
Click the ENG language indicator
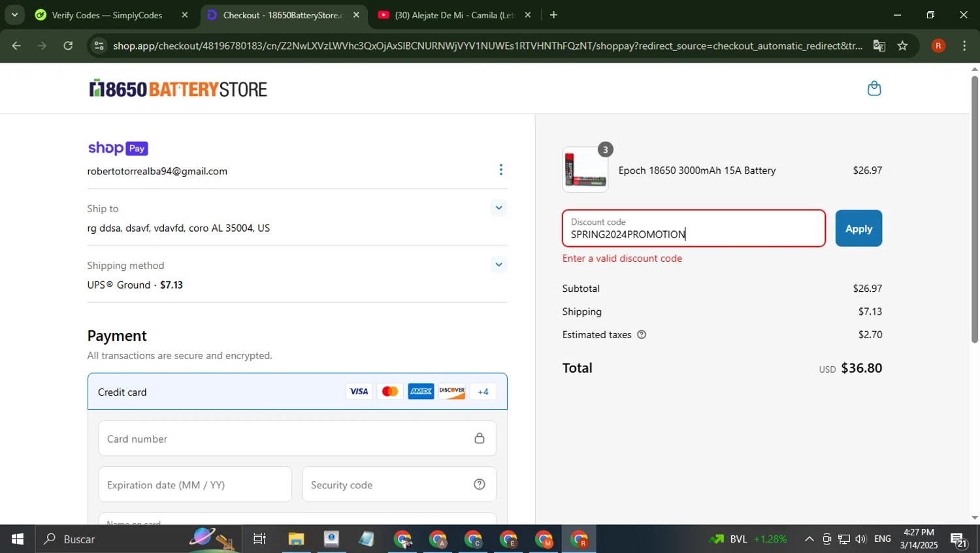tap(883, 539)
